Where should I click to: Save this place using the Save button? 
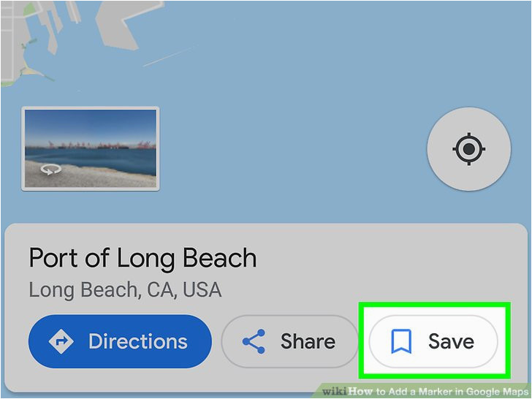point(433,341)
